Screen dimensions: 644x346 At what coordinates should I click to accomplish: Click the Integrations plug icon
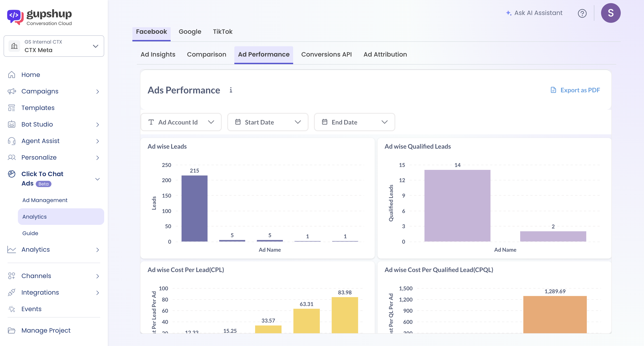click(11, 292)
